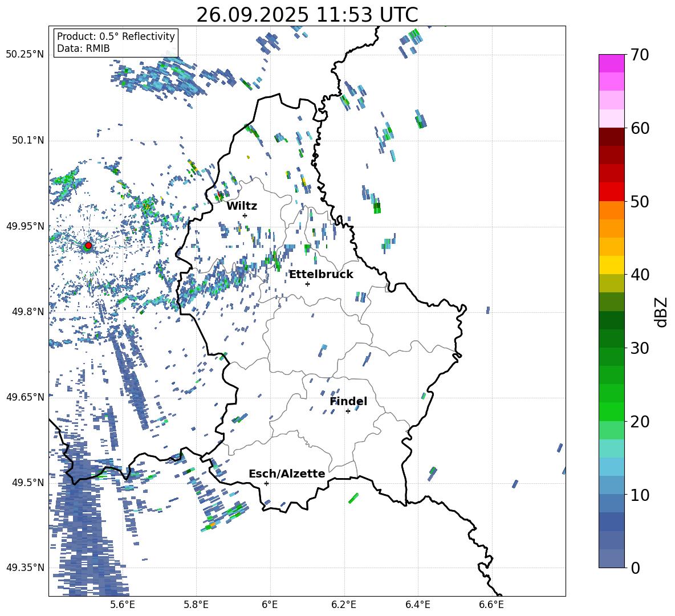675x616 pixels.
Task: Click the Ettelbruck city label
Action: [320, 274]
